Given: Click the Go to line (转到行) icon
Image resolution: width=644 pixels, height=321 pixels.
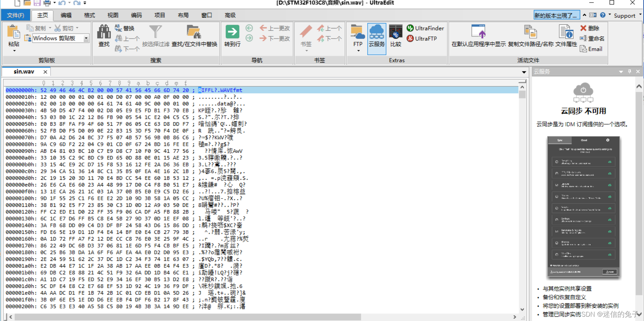Looking at the screenshot, I should (x=232, y=32).
